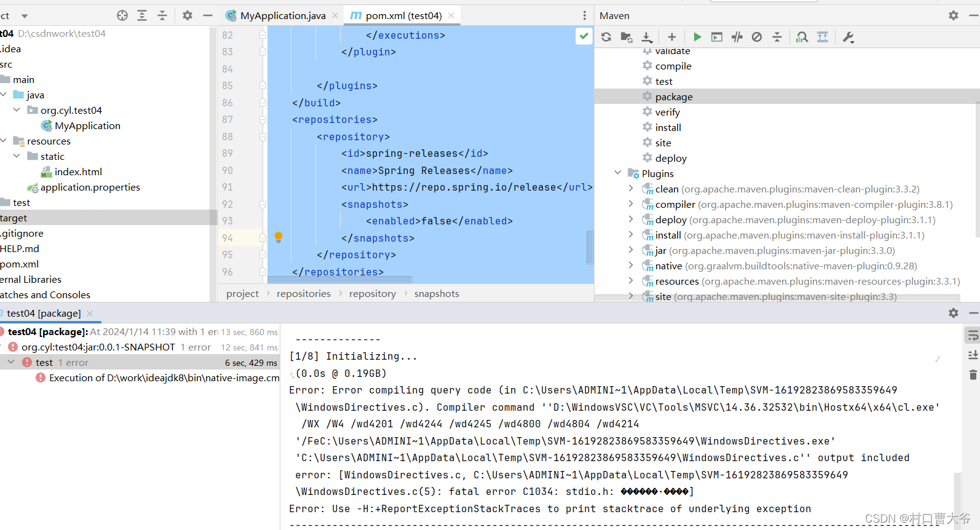Open Analyze Dependencies tool
This screenshot has width=980, height=530.
coord(802,37)
